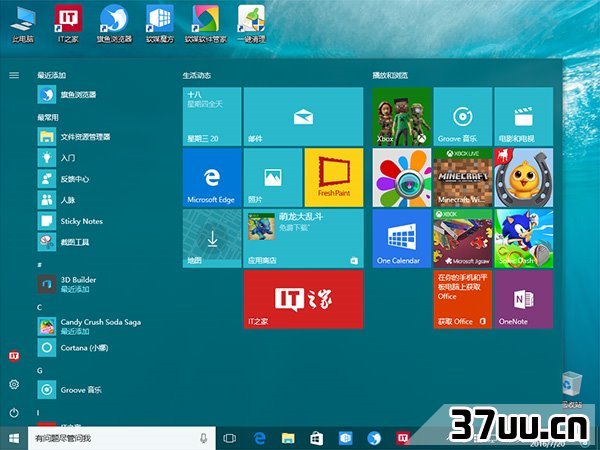This screenshot has height=450, width=600.
Task: Open 旗鱼浏览器 from the taskbar
Action: [x=374, y=438]
